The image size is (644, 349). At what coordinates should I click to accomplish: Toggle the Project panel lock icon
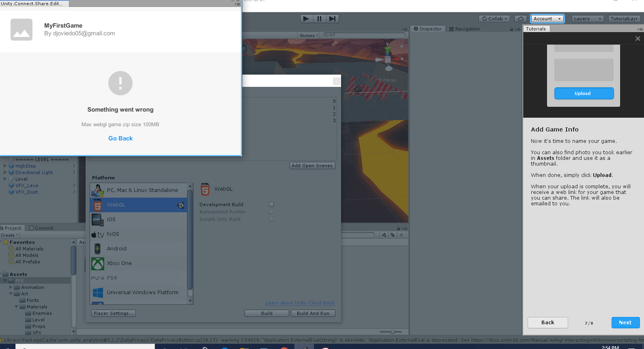pos(399,228)
